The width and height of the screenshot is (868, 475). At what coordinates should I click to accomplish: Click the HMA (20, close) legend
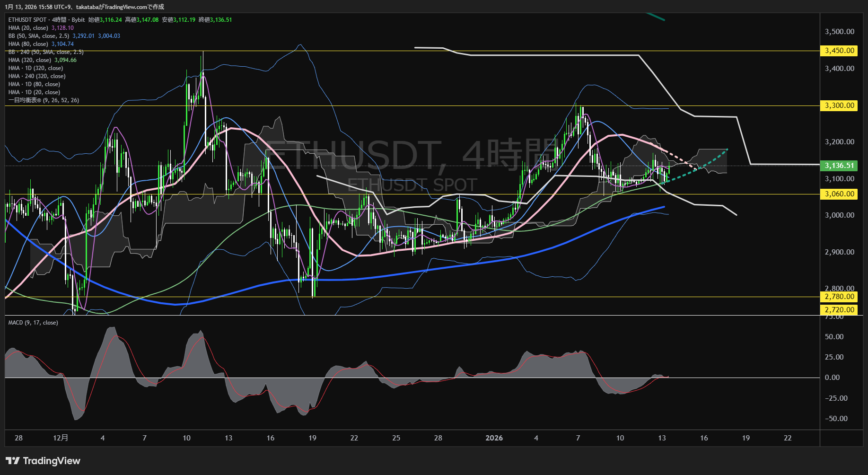(28, 28)
